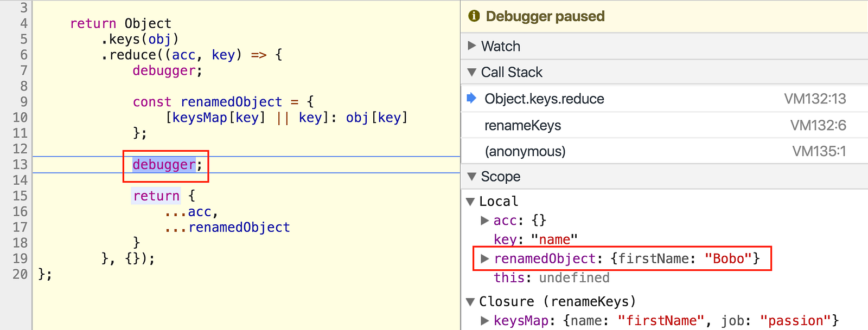This screenshot has width=868, height=330.
Task: Click the '.keys(obj)' code on line 5
Action: tap(140, 39)
